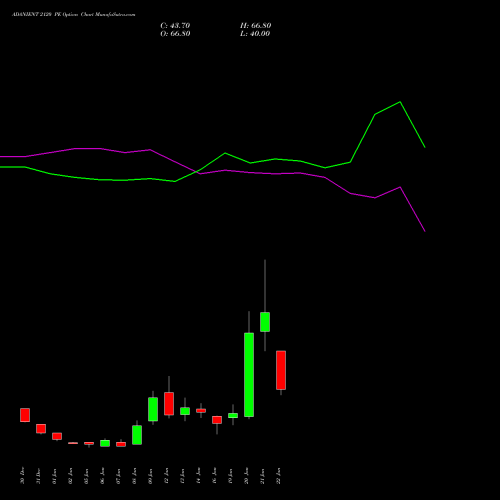Click the 21 Jan date label
Image resolution: width=500 pixels, height=500 pixels.
[262, 476]
